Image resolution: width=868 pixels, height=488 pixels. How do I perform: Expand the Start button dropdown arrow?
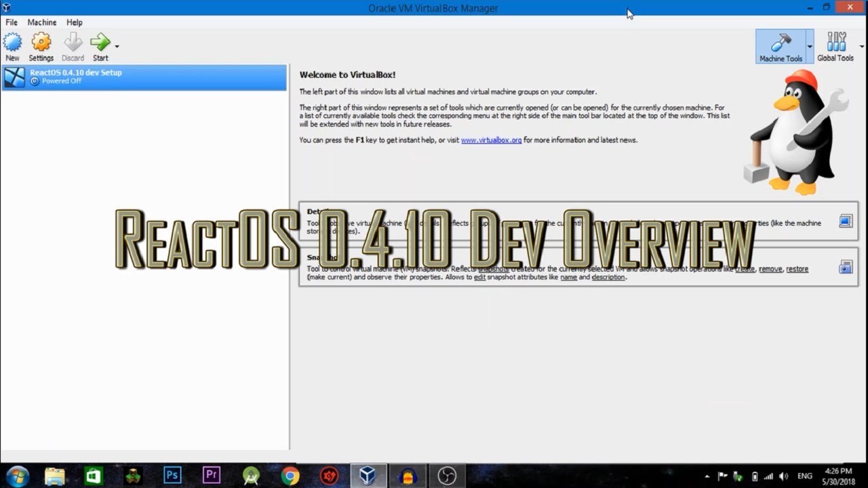point(117,46)
